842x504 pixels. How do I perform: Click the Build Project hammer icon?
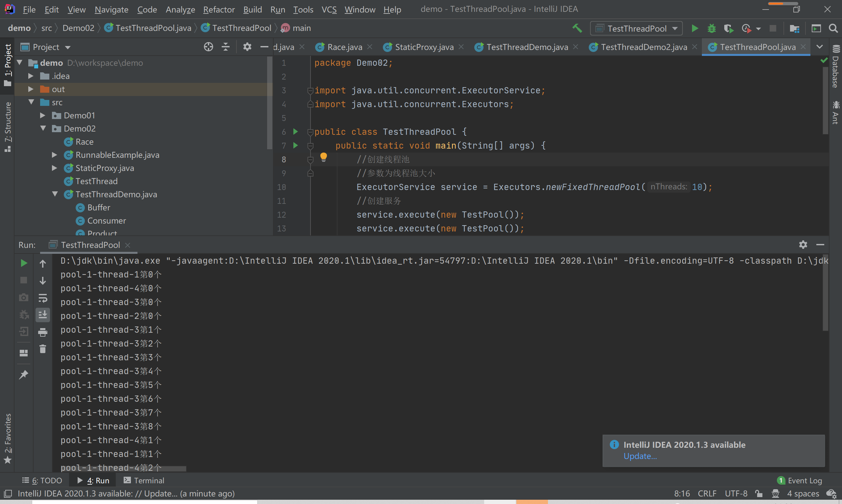[x=577, y=28]
